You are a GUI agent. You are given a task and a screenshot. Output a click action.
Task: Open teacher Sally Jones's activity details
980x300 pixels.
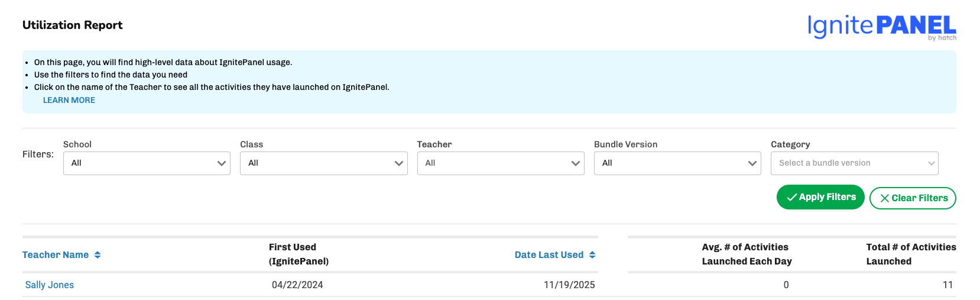[x=50, y=285]
